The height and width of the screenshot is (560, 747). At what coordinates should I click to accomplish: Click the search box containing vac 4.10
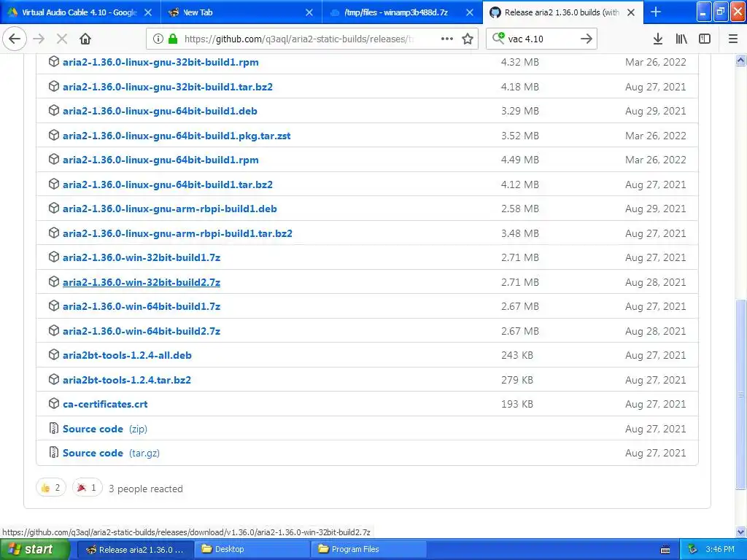pyautogui.click(x=541, y=39)
